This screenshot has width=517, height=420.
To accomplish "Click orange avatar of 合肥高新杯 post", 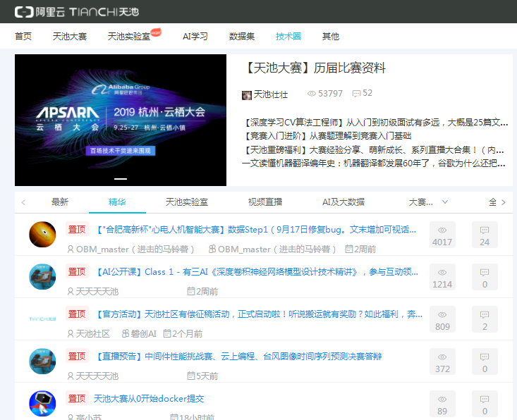I will click(42, 235).
